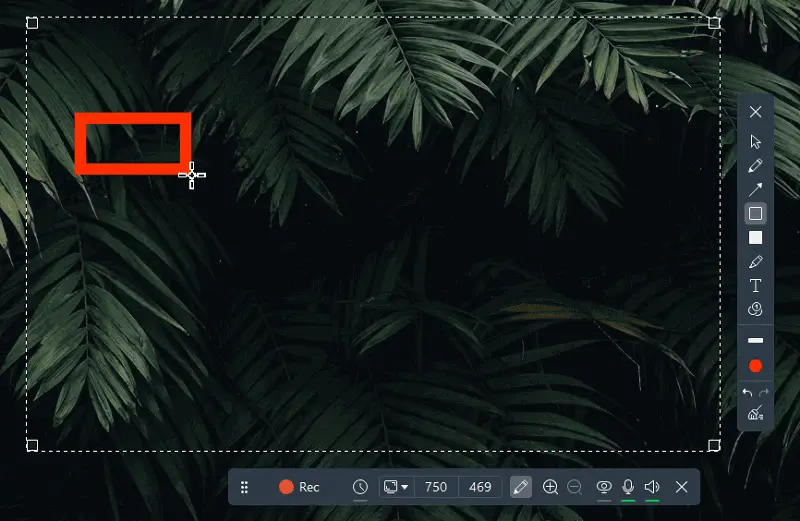Undo the last drawing
This screenshot has width=800, height=521.
pos(747,392)
